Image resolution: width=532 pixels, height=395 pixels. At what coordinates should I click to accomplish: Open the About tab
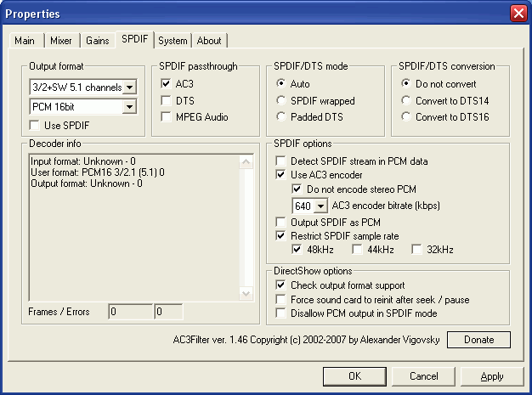pyautogui.click(x=209, y=40)
